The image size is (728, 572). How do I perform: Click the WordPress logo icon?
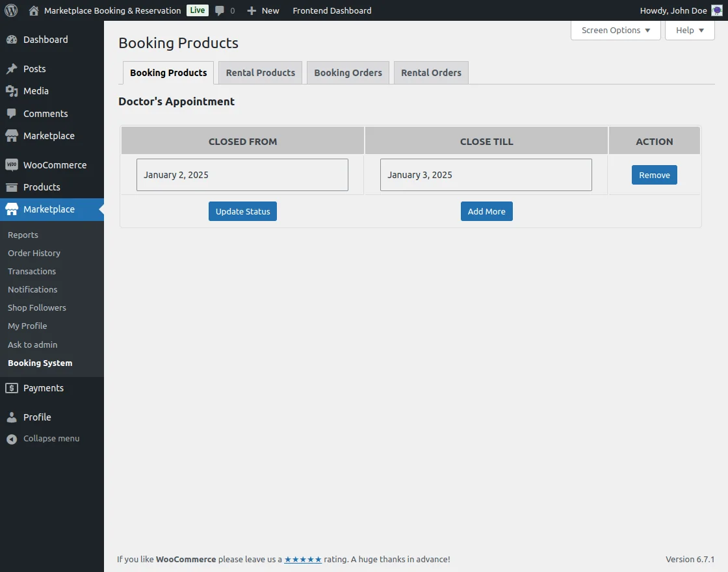[x=11, y=10]
